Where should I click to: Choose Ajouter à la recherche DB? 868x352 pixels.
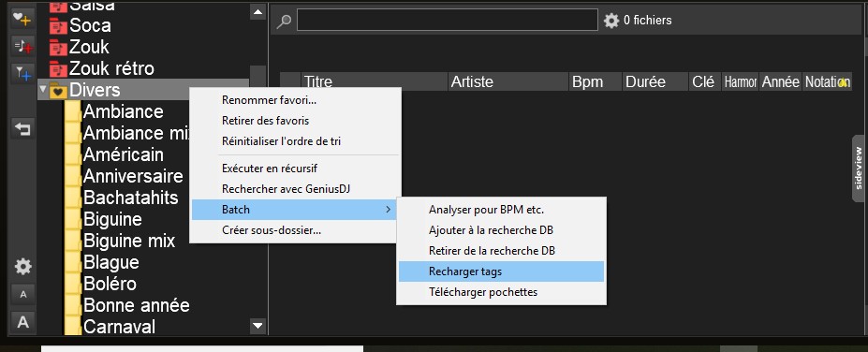[x=502, y=230]
